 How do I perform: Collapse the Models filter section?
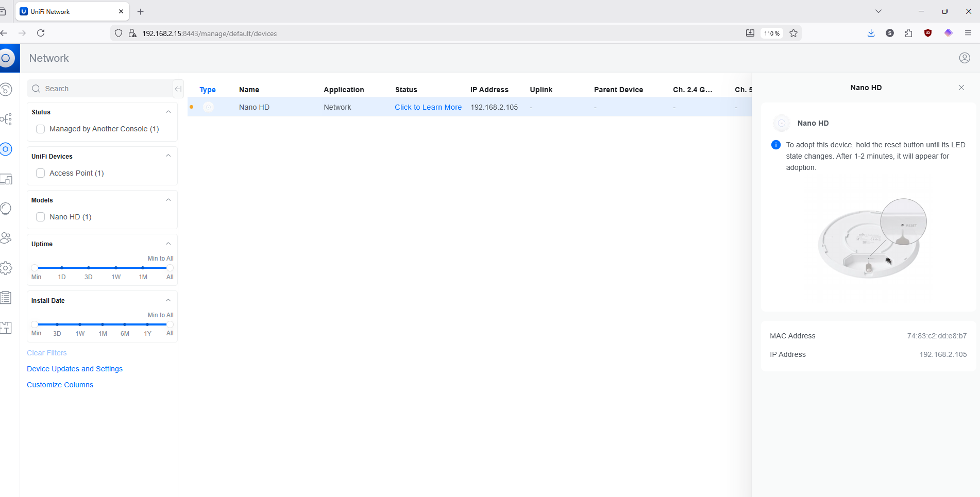click(168, 200)
